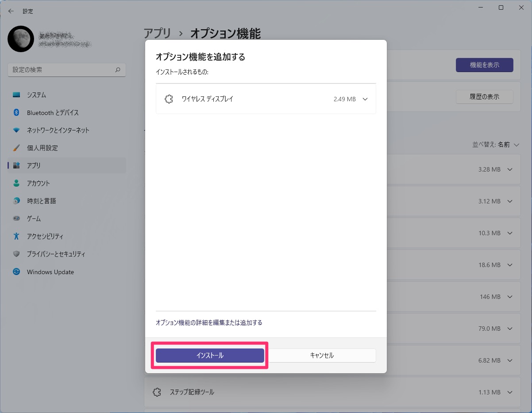Click the 設定の検索 search field
Viewport: 532px width, 413px height.
(x=67, y=70)
